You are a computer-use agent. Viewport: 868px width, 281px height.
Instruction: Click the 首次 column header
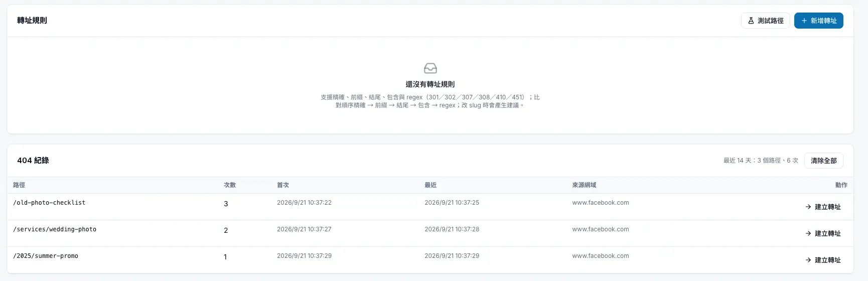coord(283,185)
